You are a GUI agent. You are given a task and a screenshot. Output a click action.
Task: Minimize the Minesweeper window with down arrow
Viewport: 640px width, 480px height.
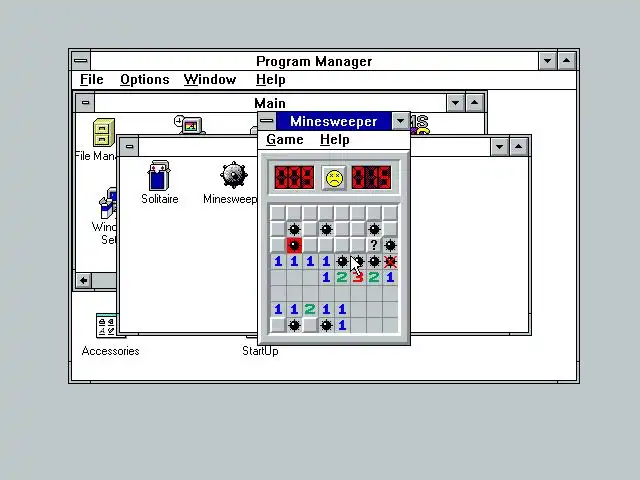[400, 121]
